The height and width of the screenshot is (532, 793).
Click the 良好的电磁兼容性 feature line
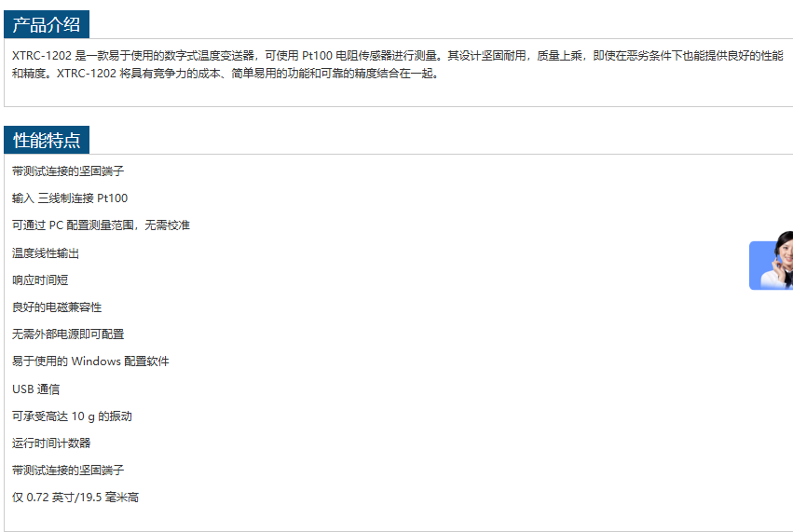click(x=57, y=307)
